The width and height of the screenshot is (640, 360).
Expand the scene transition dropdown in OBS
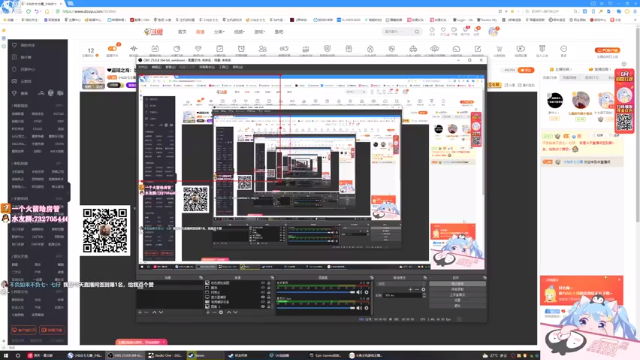(402, 283)
